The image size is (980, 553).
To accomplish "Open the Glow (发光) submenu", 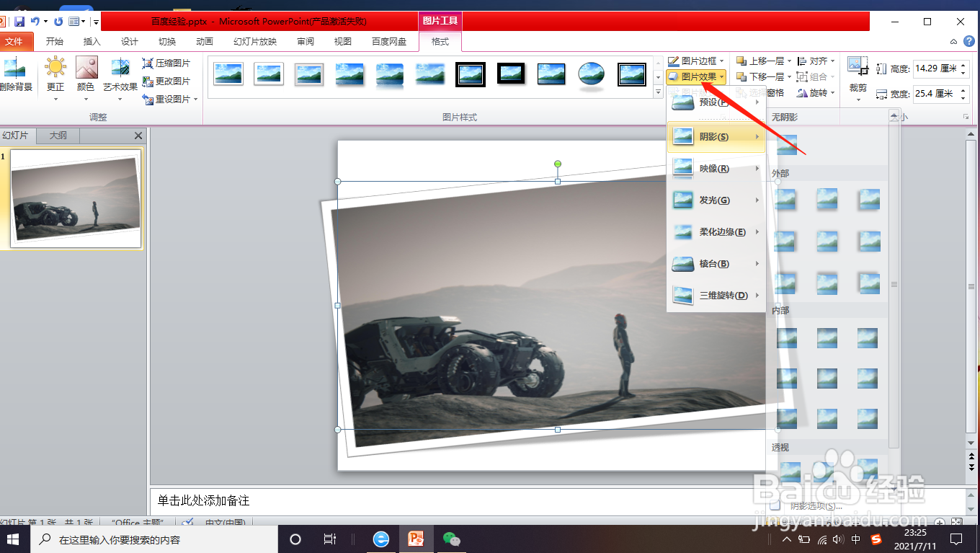I will point(716,200).
